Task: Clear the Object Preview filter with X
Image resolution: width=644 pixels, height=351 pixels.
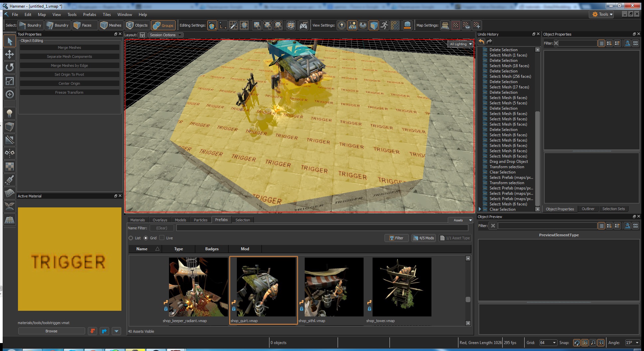Action: coord(493,226)
